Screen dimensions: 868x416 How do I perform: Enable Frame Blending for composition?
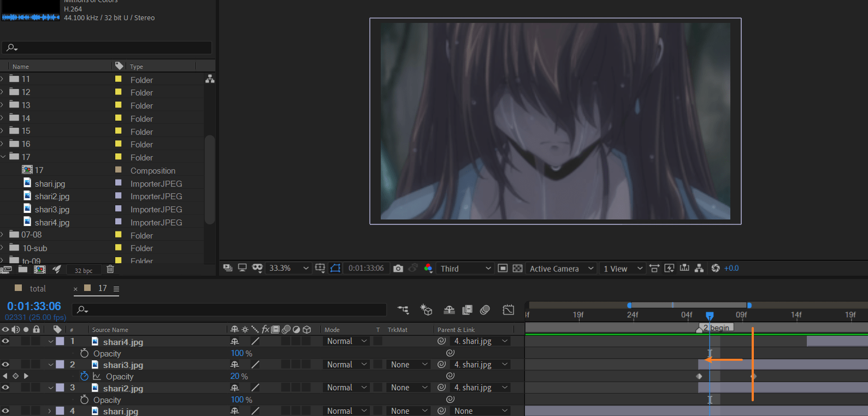pos(467,310)
